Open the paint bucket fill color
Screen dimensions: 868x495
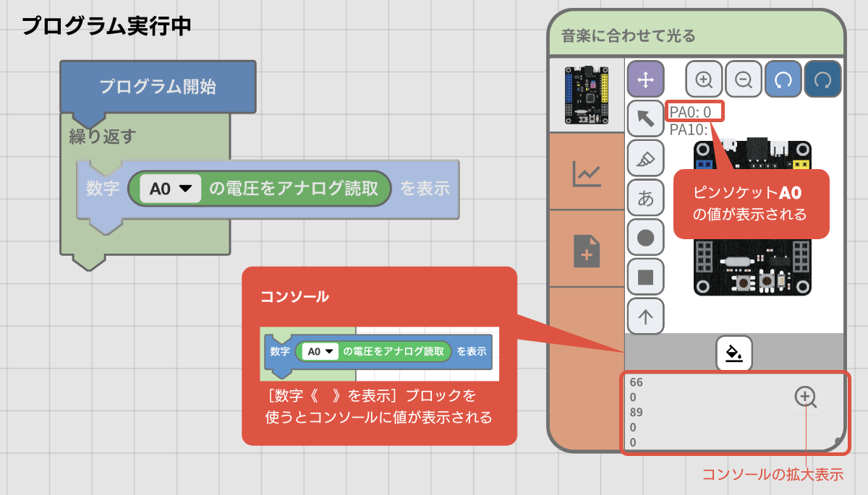tap(734, 353)
